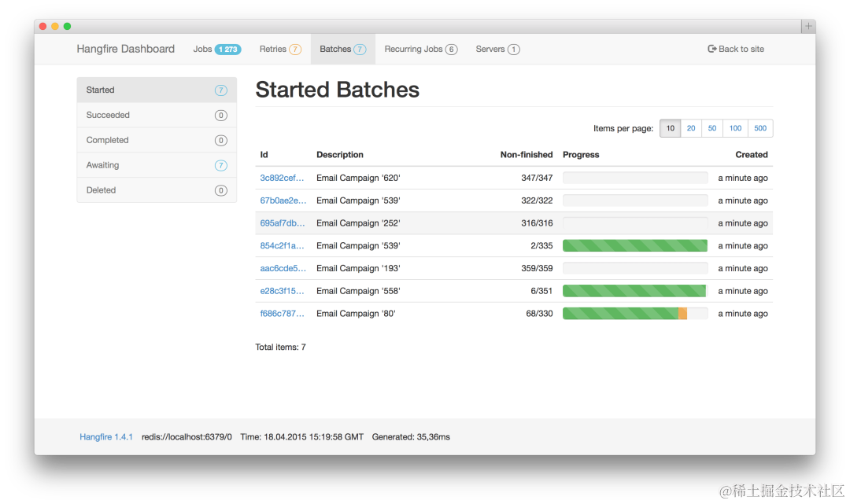The image size is (850, 504).
Task: Switch to the Retries tab
Action: [x=280, y=49]
